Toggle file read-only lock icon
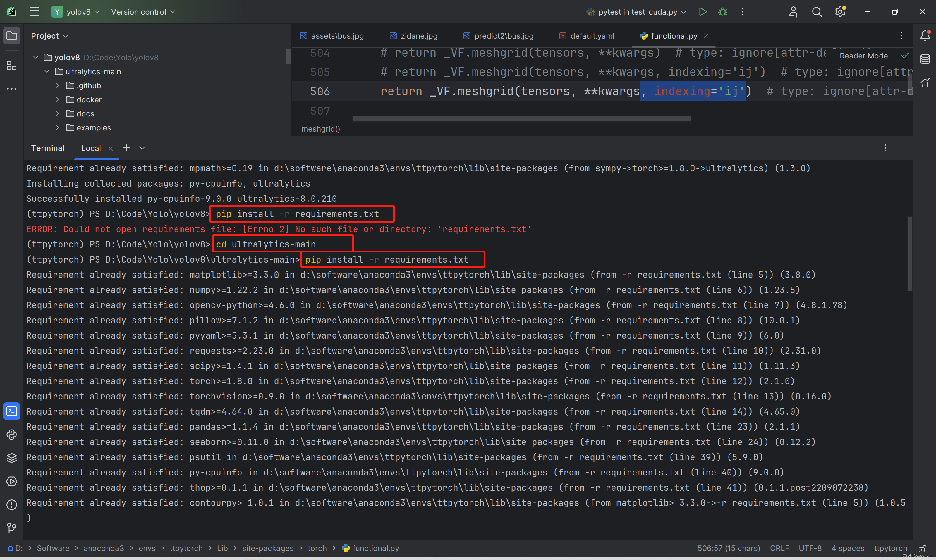The image size is (936, 560). (922, 548)
